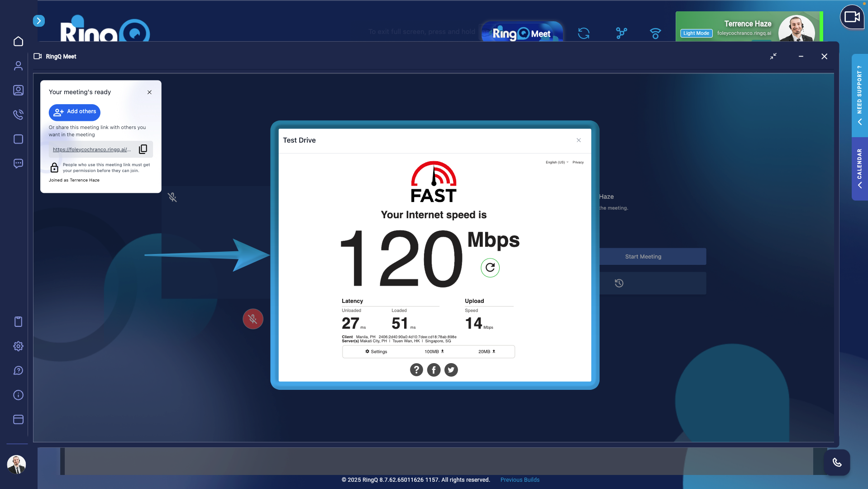This screenshot has width=868, height=489.
Task: Open the phone calls sidebar icon
Action: (x=18, y=115)
